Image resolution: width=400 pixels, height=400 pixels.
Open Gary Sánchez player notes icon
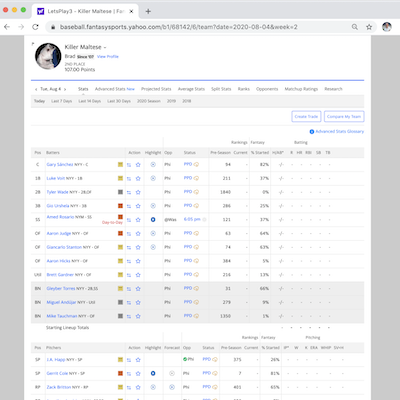[120, 164]
